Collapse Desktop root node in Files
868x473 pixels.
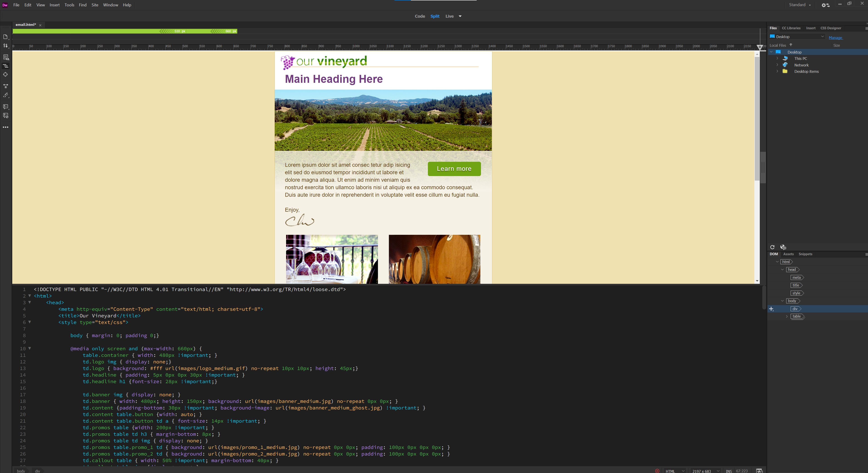pos(771,52)
